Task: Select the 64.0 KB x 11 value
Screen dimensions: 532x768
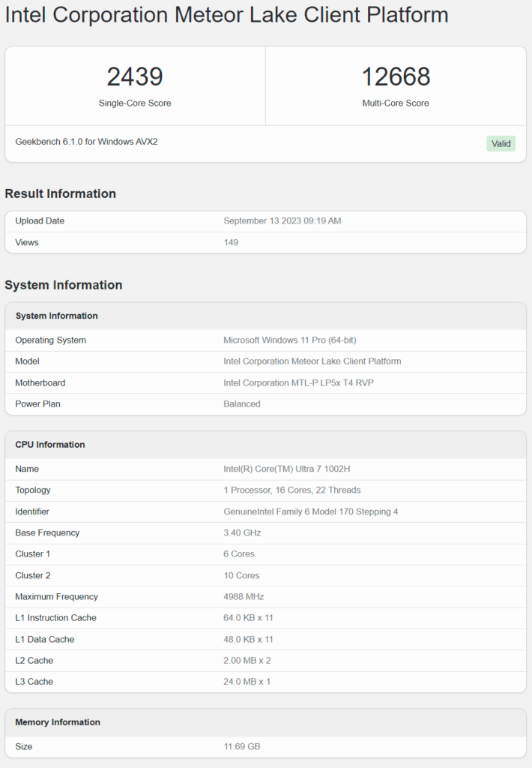Action: click(248, 618)
